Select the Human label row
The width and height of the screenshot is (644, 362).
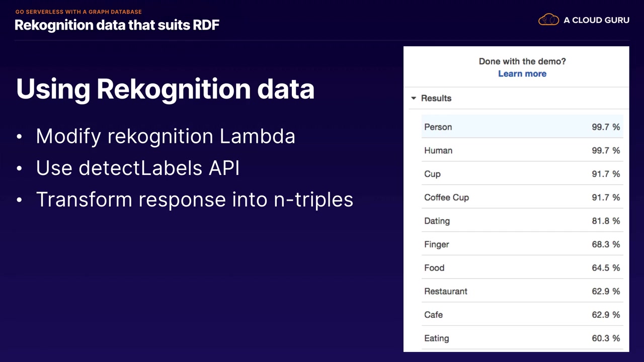click(522, 150)
